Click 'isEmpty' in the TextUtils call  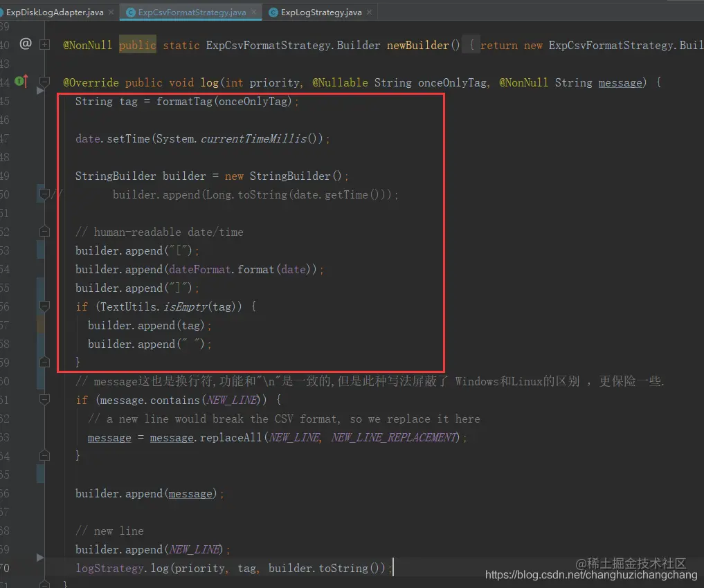click(x=186, y=306)
